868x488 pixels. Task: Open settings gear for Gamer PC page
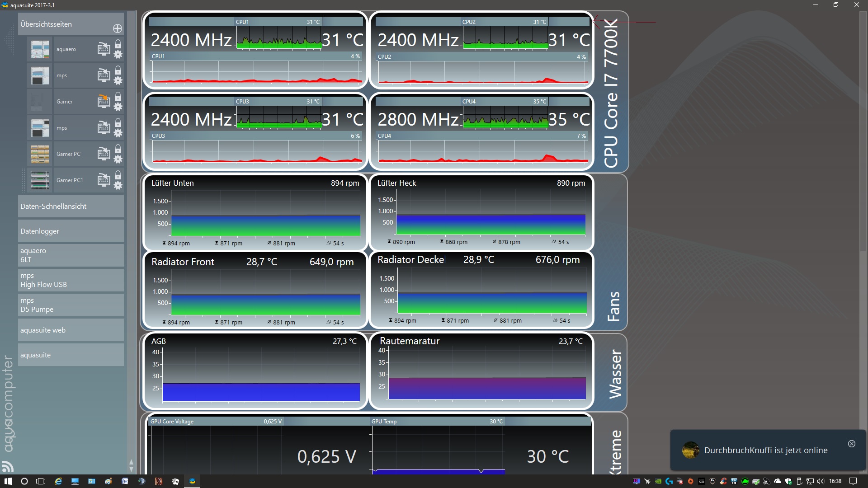pos(118,160)
